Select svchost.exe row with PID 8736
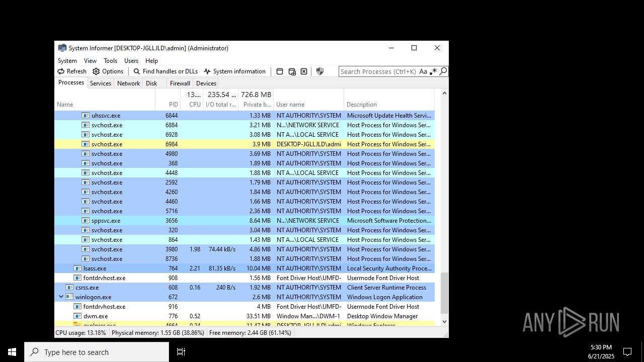This screenshot has height=362, width=644. click(x=245, y=259)
